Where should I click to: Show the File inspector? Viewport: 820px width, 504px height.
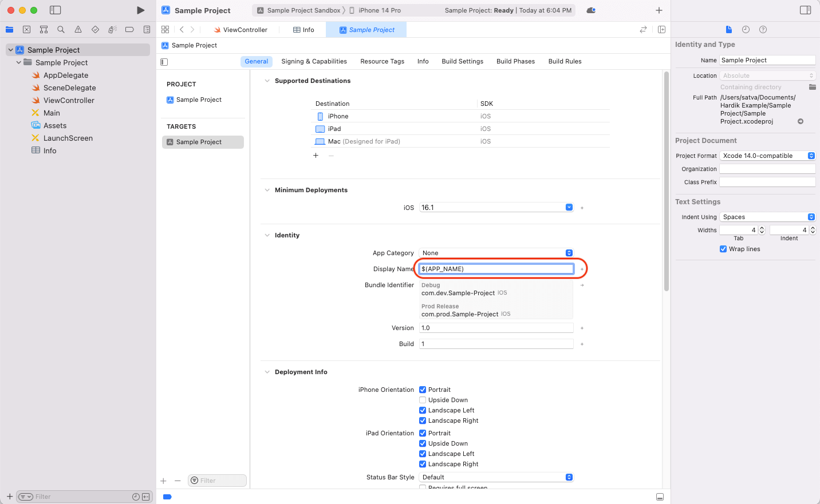[728, 30]
